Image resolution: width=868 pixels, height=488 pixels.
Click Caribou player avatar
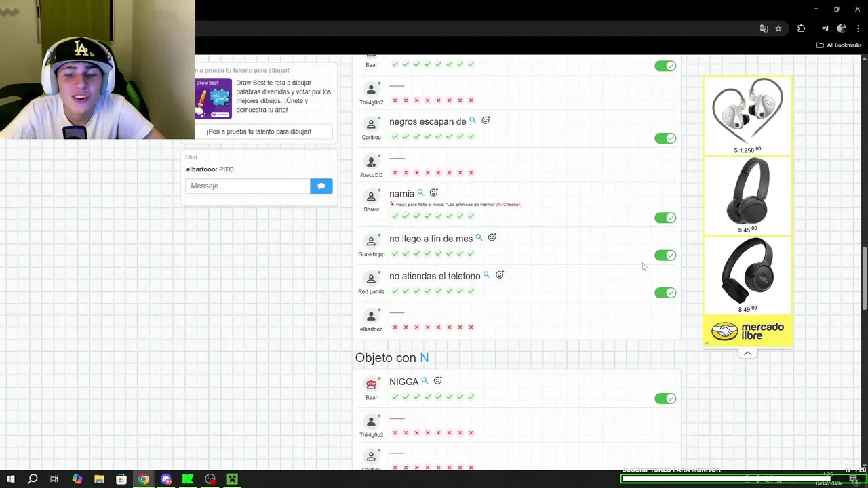click(371, 124)
